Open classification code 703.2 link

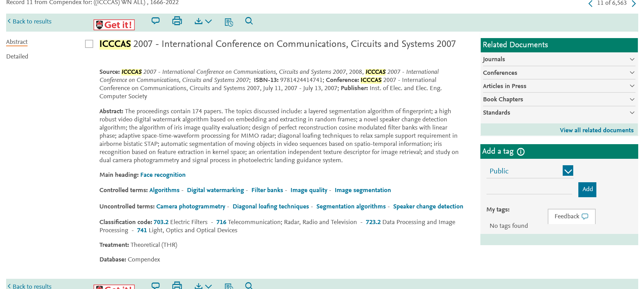coord(161,222)
